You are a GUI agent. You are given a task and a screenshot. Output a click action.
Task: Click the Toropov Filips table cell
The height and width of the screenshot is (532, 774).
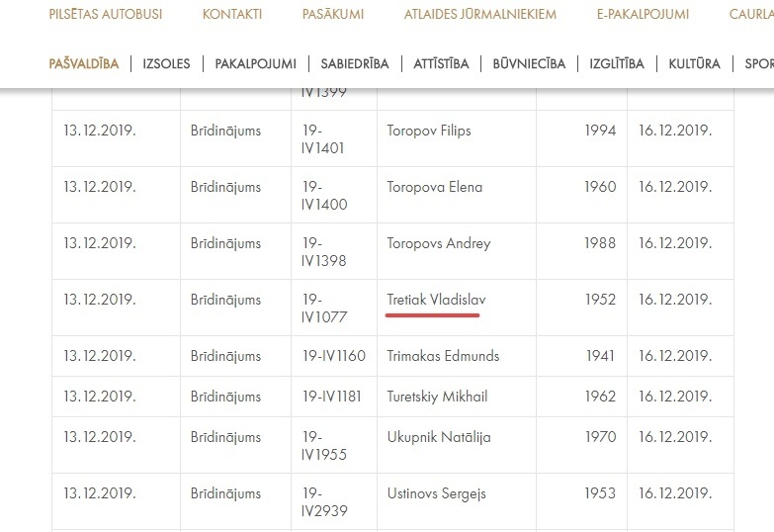point(457,138)
